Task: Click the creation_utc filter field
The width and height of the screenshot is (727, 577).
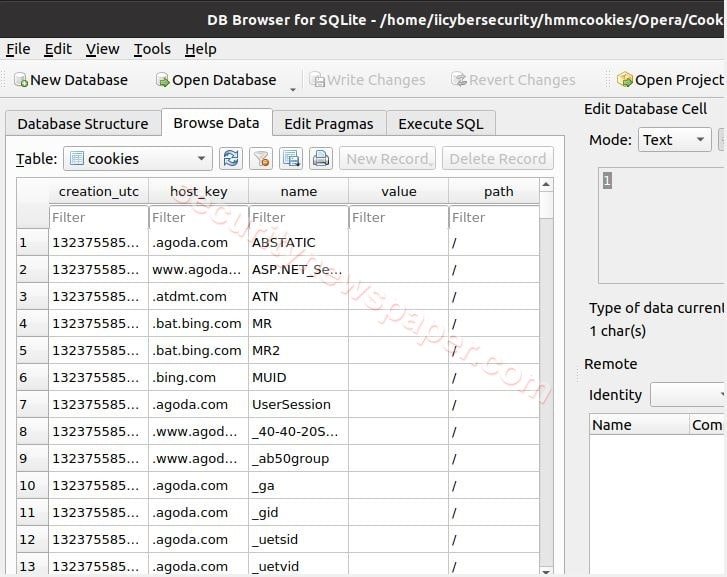Action: (x=99, y=217)
